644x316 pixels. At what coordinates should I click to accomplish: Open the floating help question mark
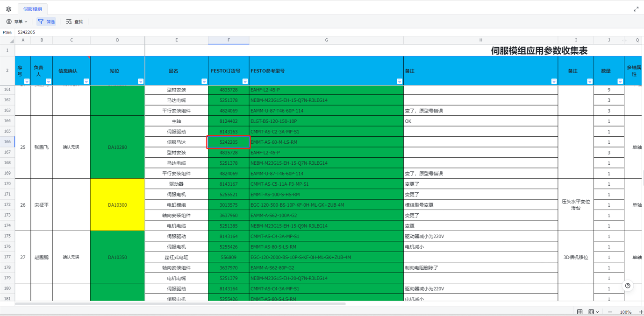[628, 286]
